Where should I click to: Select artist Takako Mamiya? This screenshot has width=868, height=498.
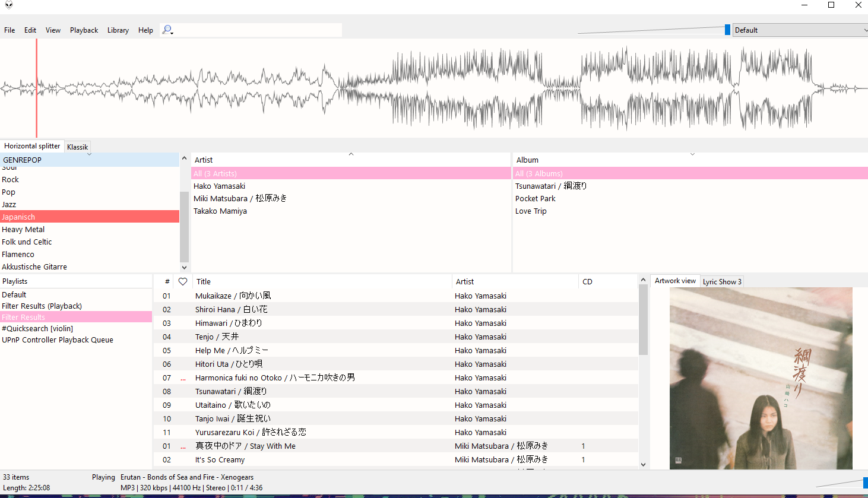[x=351, y=211]
